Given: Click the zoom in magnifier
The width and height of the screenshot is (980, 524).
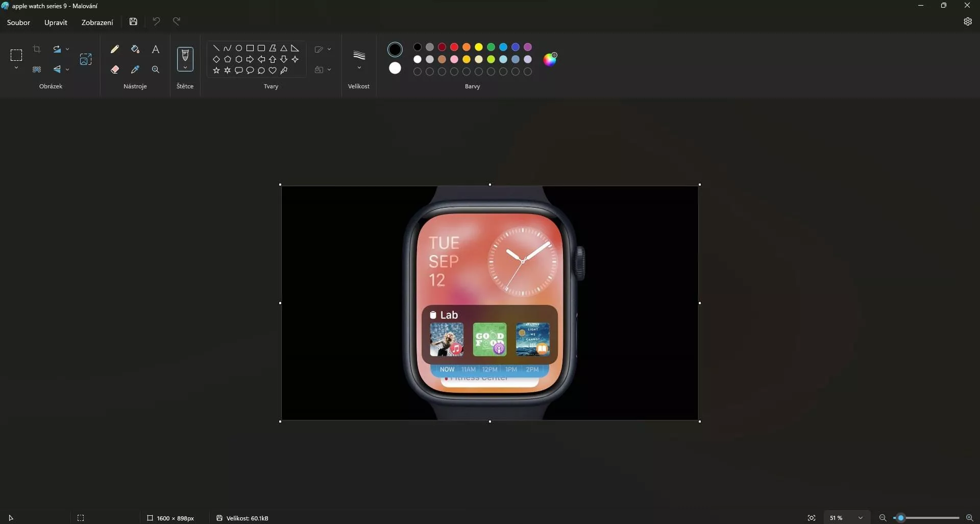Looking at the screenshot, I should click(970, 518).
